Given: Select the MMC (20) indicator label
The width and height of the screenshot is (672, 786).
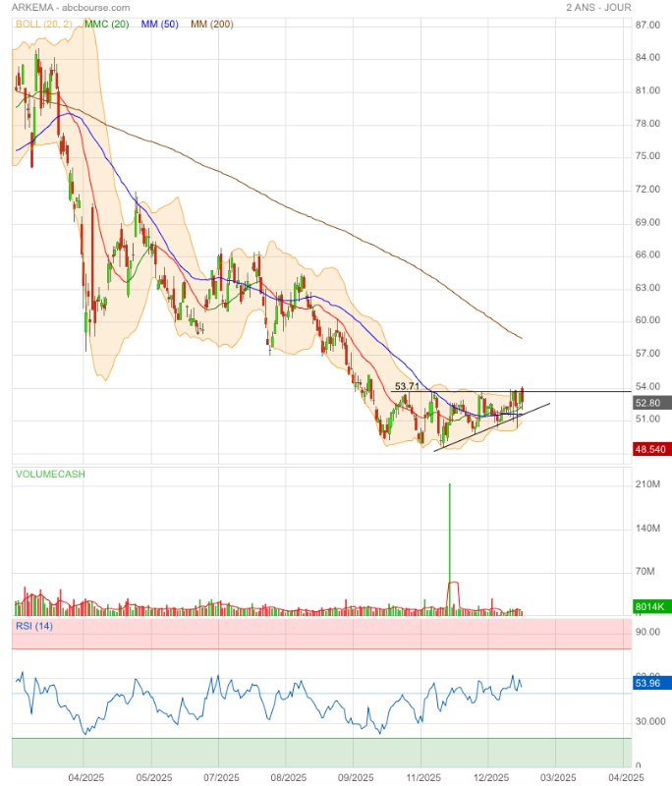Looking at the screenshot, I should (x=107, y=24).
